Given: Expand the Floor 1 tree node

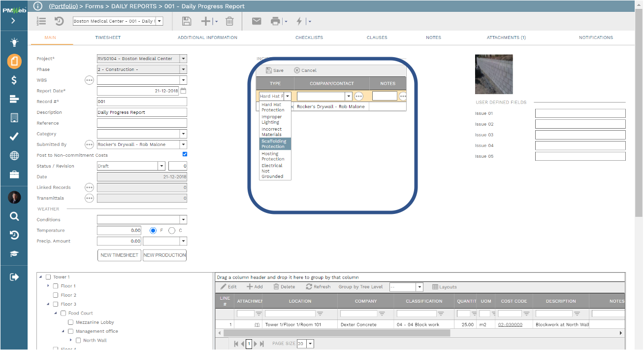Looking at the screenshot, I should pyautogui.click(x=48, y=286).
